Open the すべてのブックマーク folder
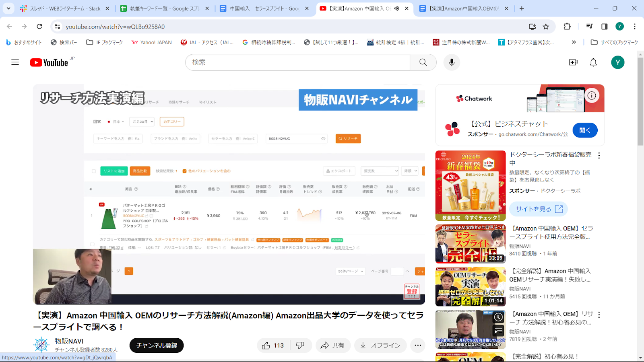The width and height of the screenshot is (644, 362). pos(614,42)
